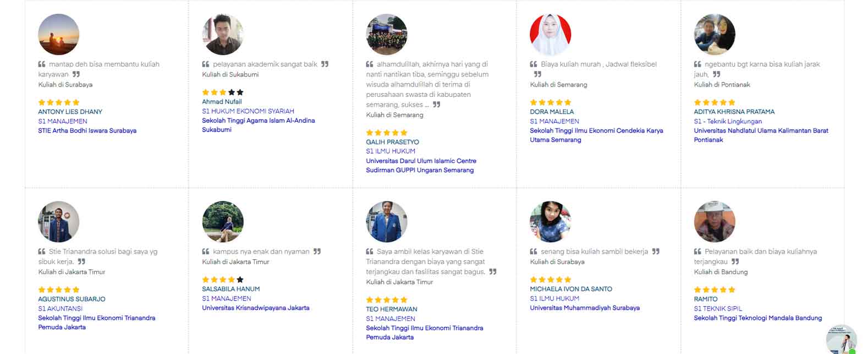The height and width of the screenshot is (354, 868).
Task: Click Salsabila Hanum's profile photo
Action: coord(223,222)
